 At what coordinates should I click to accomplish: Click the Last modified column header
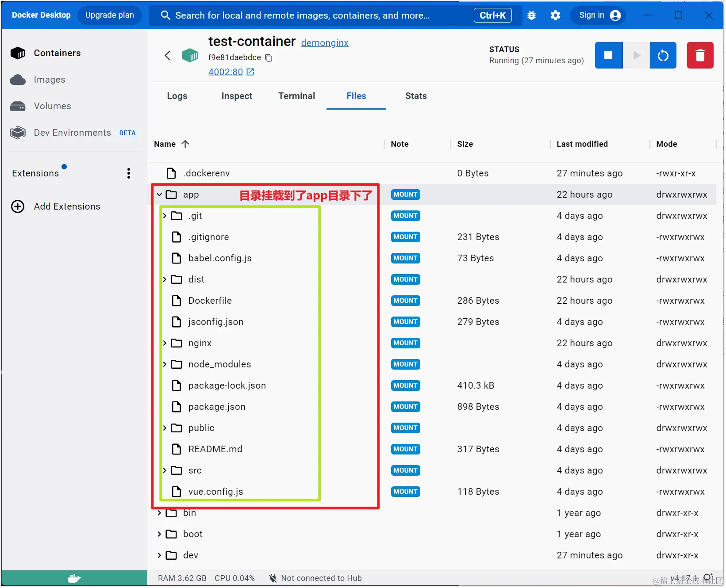click(x=582, y=144)
